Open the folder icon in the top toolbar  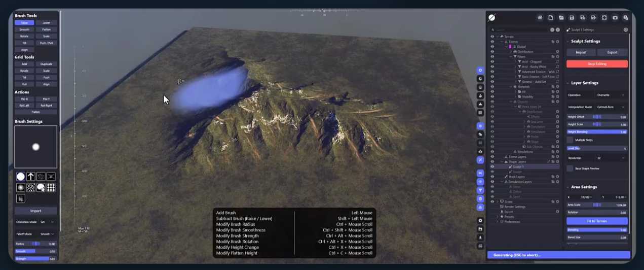coord(561,18)
